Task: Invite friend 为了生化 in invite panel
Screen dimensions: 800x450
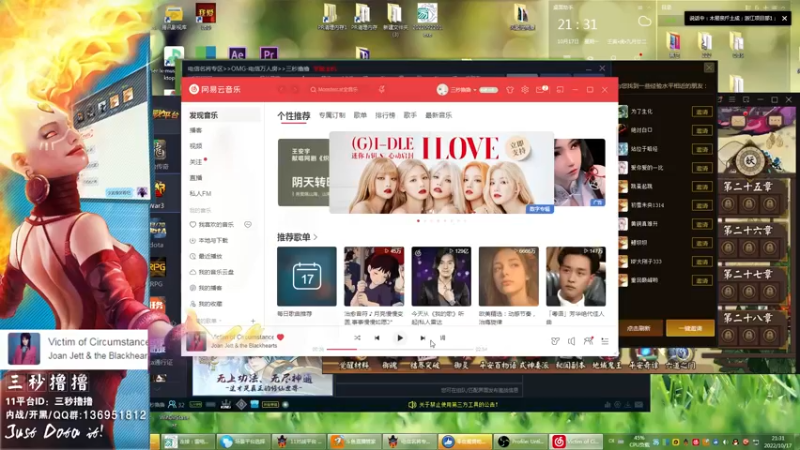Action: [x=702, y=112]
